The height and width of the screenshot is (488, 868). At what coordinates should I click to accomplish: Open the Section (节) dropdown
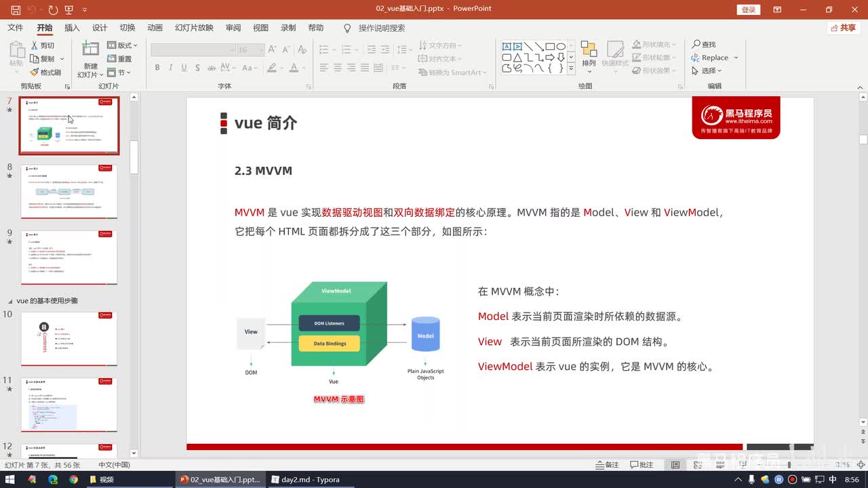[x=119, y=73]
